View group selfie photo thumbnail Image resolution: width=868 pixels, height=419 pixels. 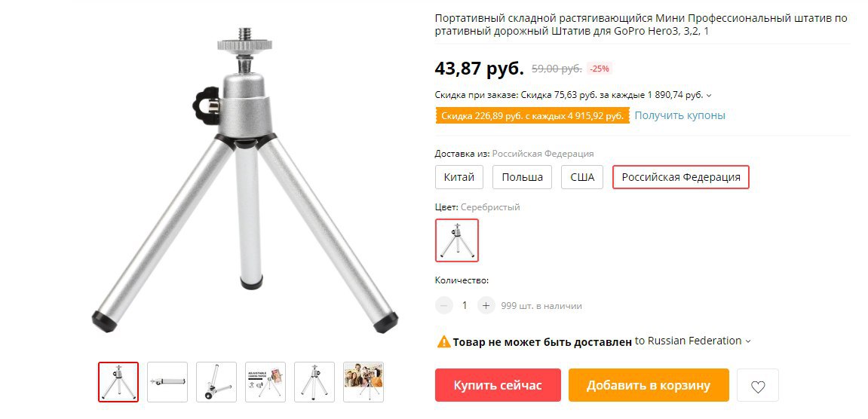click(363, 382)
